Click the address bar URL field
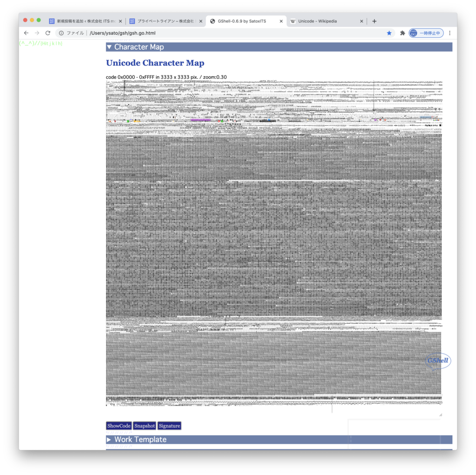The image size is (476, 475). tap(223, 33)
